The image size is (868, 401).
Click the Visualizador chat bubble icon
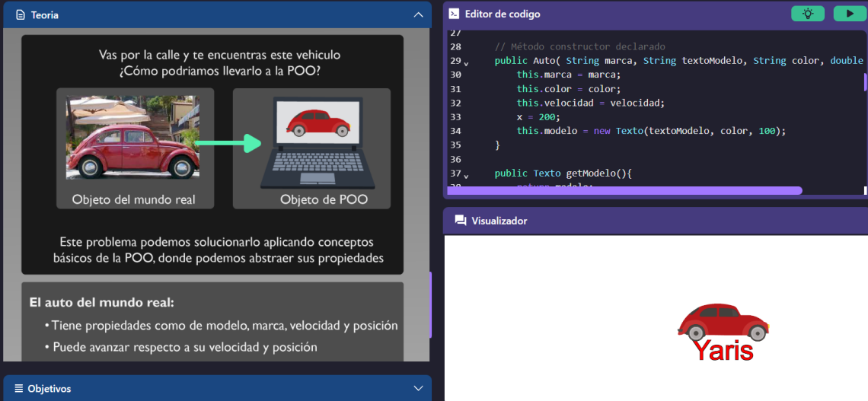460,221
